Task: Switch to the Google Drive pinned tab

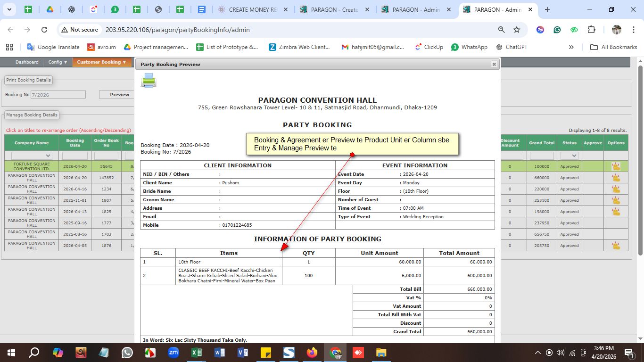Action: click(50, 9)
